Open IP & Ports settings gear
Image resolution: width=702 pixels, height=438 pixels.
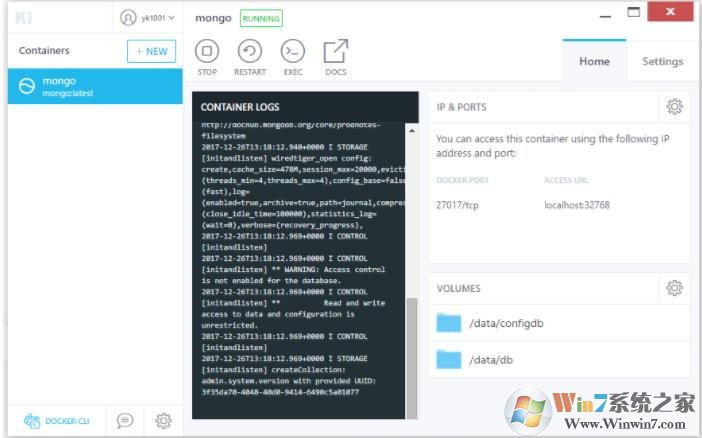[x=674, y=107]
